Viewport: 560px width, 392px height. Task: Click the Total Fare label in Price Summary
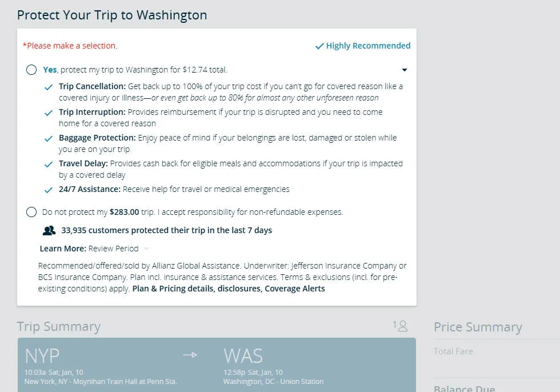tap(453, 351)
